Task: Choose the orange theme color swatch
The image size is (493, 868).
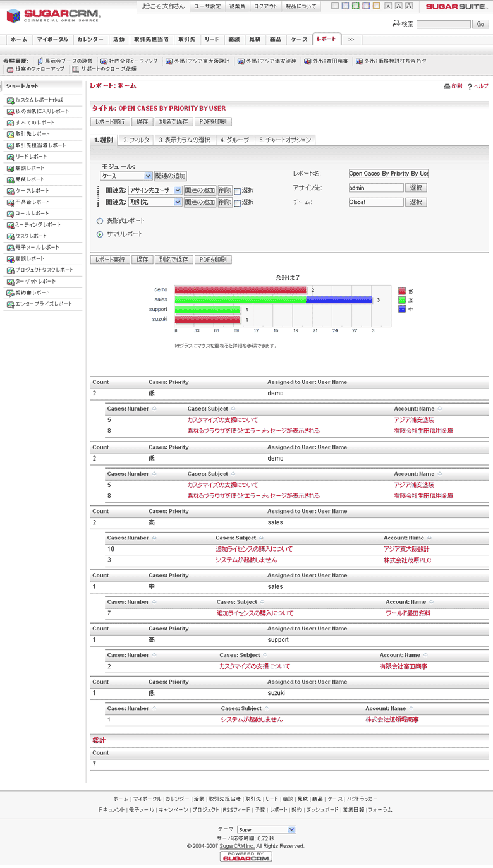Action: (x=376, y=6)
